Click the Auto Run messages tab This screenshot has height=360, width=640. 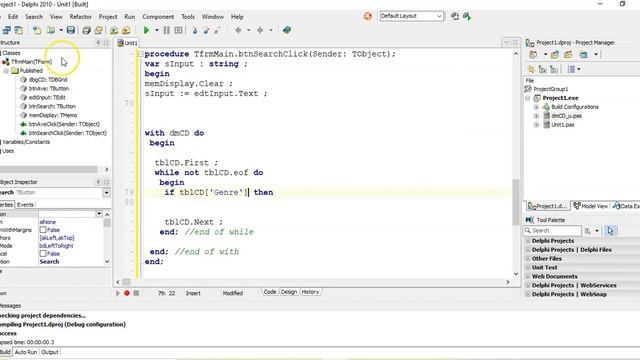click(26, 352)
